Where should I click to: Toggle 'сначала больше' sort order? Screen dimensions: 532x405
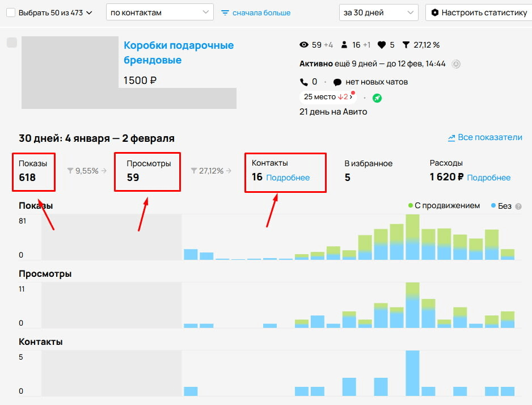pyautogui.click(x=256, y=13)
